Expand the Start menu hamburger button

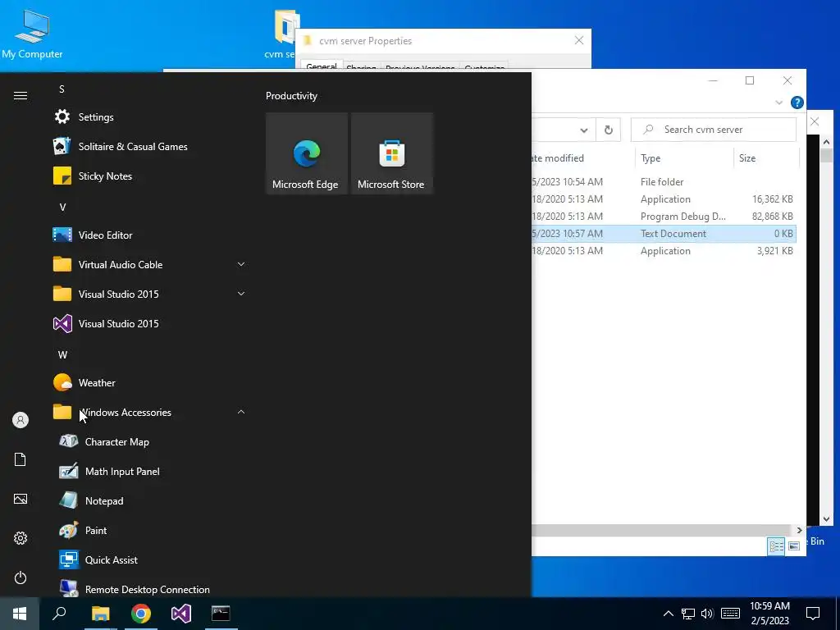click(21, 95)
